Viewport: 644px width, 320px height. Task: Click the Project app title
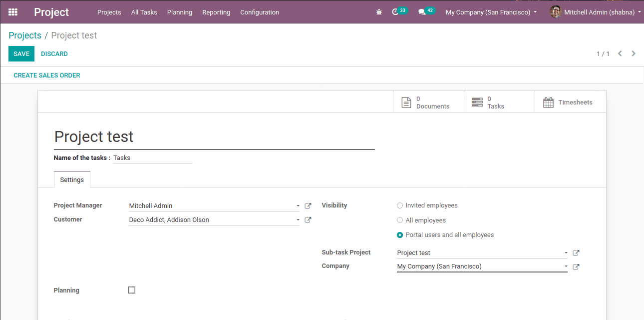point(51,12)
